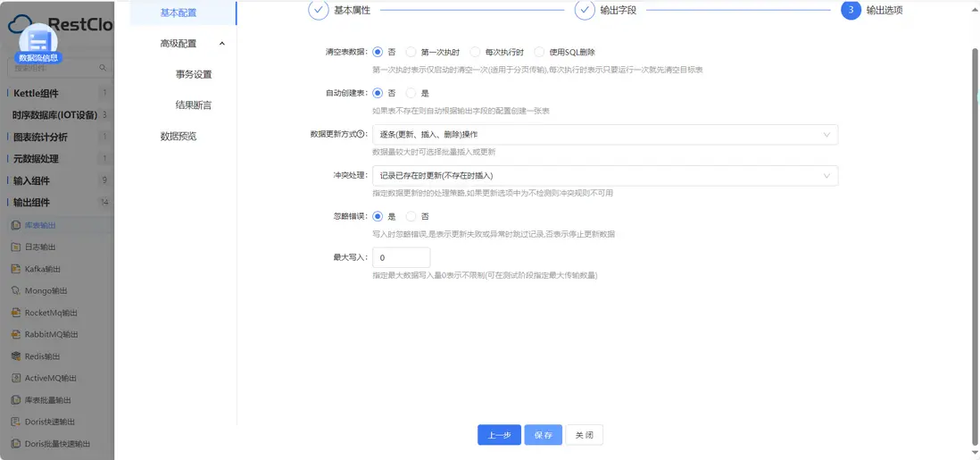Viewport: 980px width, 460px height.
Task: Collapse the 高级配置 menu chevron
Action: [222, 43]
